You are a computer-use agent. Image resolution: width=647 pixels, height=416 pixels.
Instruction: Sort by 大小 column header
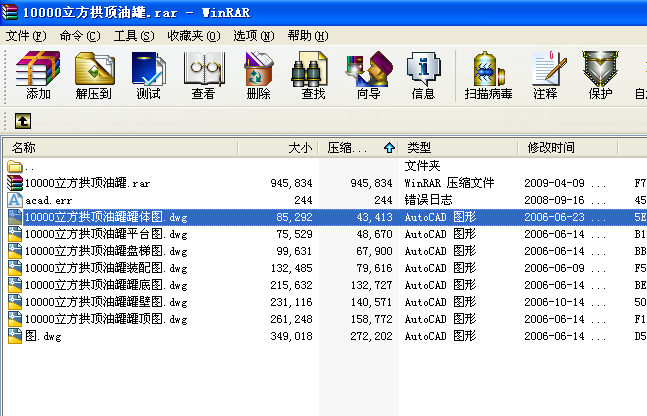pyautogui.click(x=278, y=147)
